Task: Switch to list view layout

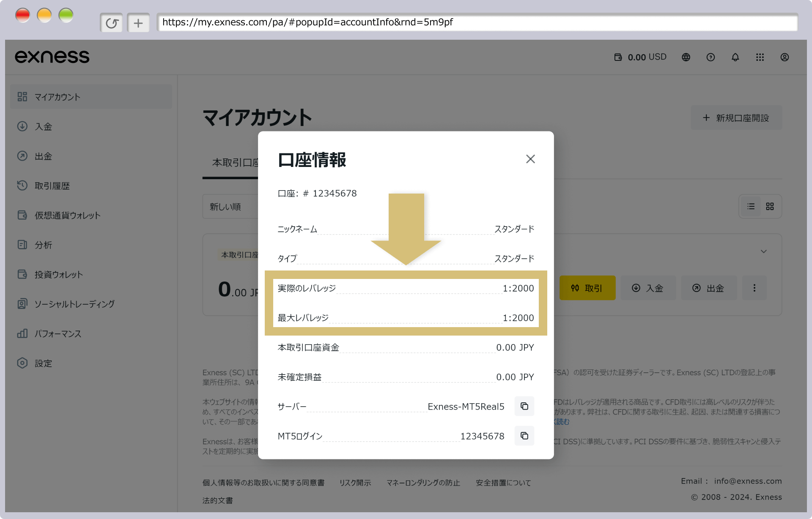Action: click(x=751, y=206)
